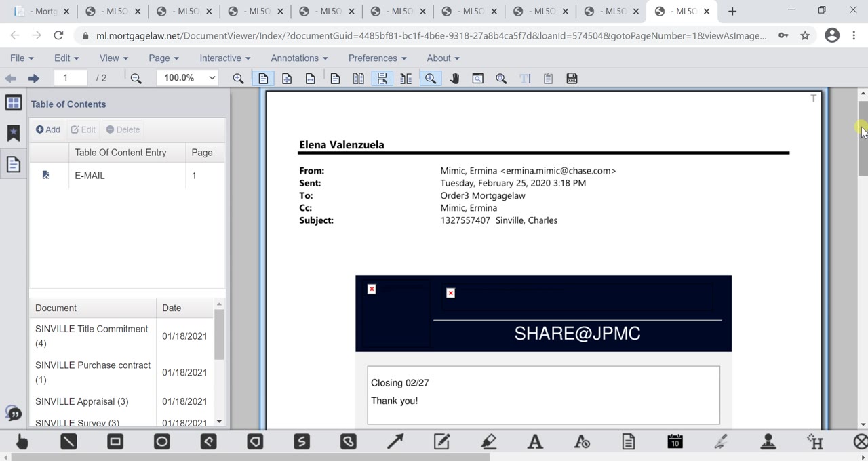
Task: Activate the marquee zoom area tool
Action: (x=477, y=79)
